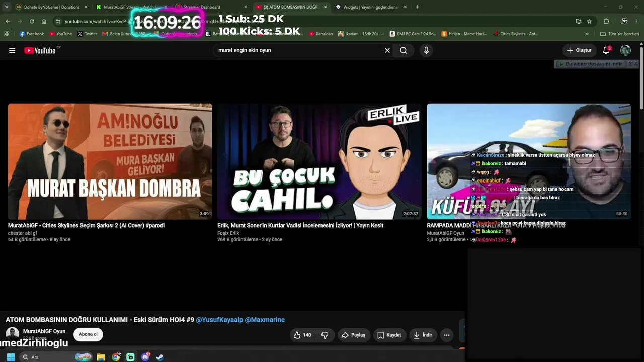644x362 pixels.
Task: Expand hidden bookmarks with double chevron
Action: coord(587,34)
